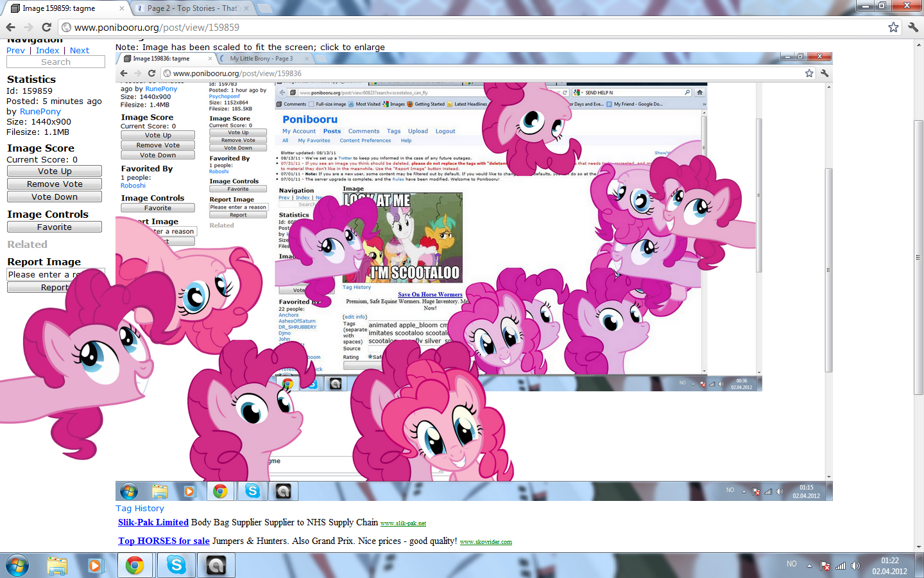This screenshot has width=924, height=578.
Task: Open the Tag History link
Action: coord(140,508)
